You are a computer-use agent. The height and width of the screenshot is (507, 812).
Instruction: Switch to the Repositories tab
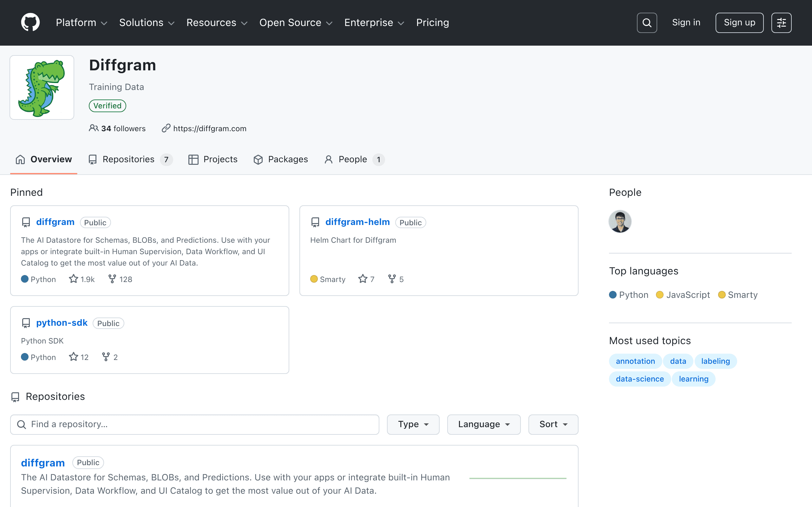[131, 159]
